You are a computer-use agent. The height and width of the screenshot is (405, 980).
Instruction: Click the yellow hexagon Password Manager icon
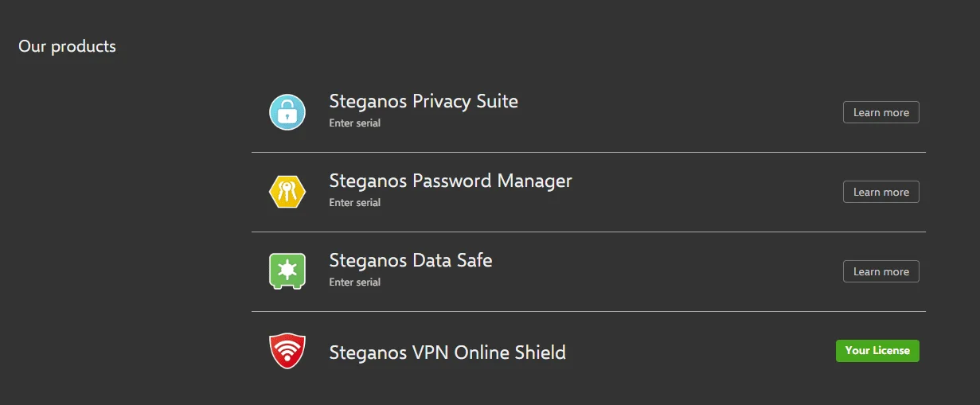coord(287,192)
